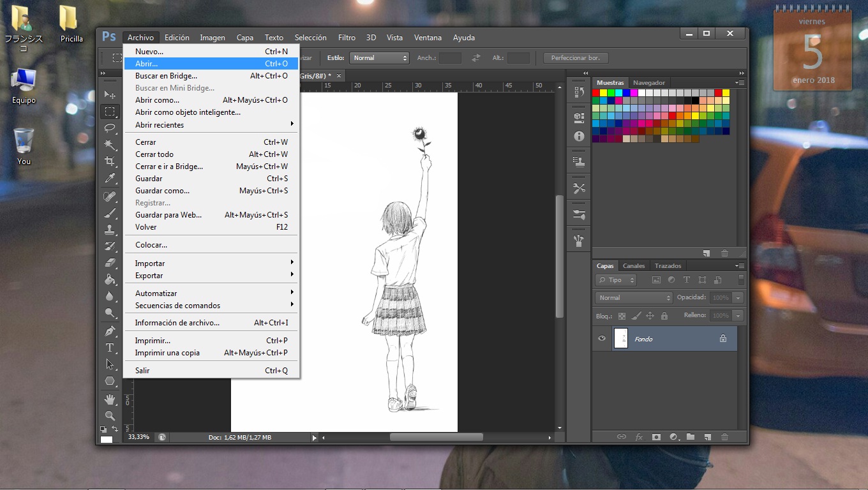868x490 pixels.
Task: Select the History Brush tool
Action: point(110,246)
